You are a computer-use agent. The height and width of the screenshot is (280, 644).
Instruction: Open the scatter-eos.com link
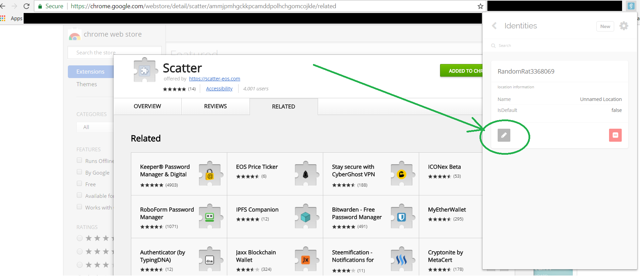(215, 79)
